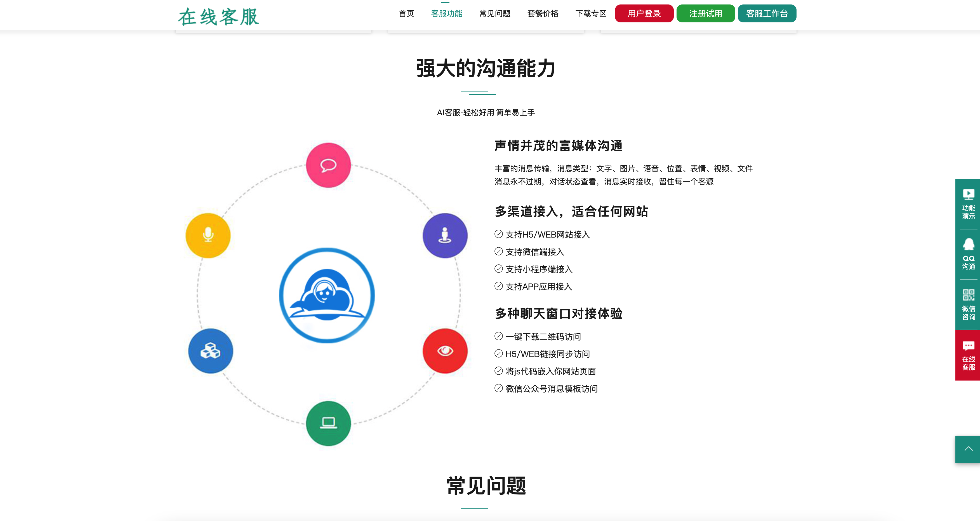Open the 套餐价格 nav item

(x=543, y=13)
